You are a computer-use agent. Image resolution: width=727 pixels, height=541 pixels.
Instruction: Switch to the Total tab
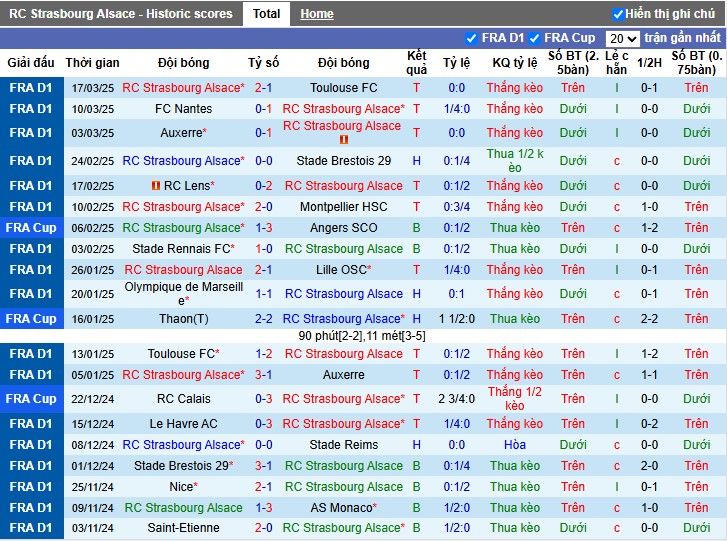pos(266,14)
